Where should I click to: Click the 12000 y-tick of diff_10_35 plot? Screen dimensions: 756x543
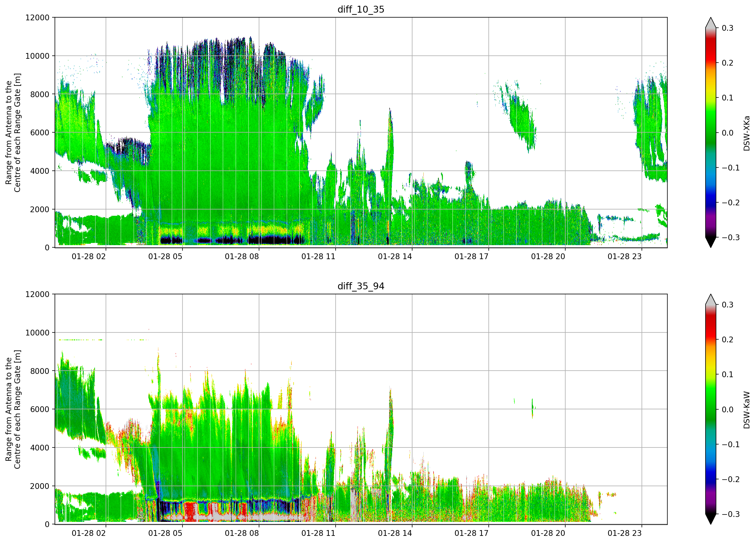point(37,18)
